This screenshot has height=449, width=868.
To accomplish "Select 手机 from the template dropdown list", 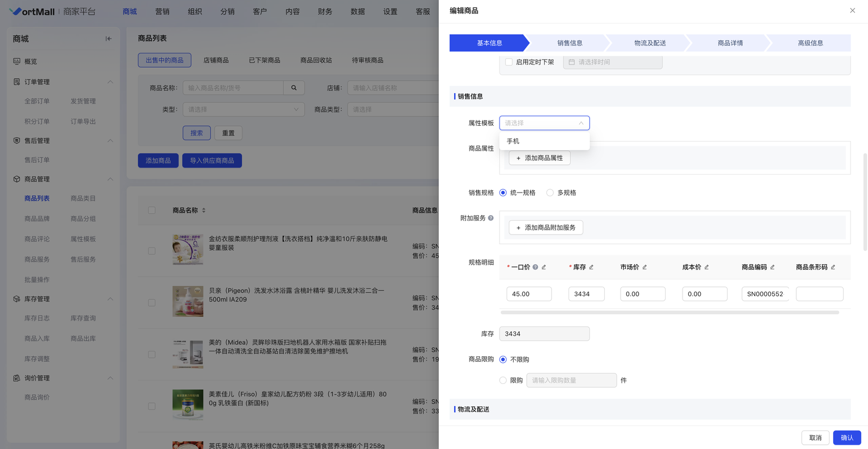I will (513, 141).
